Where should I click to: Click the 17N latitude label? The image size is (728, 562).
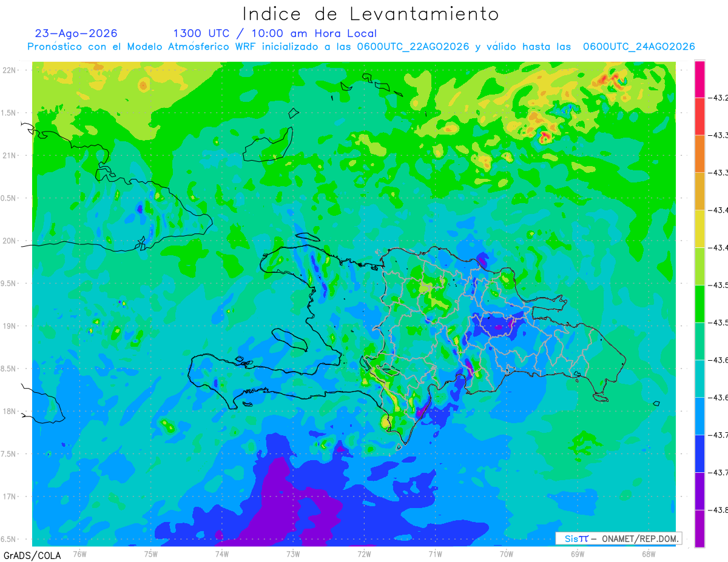[x=10, y=497]
